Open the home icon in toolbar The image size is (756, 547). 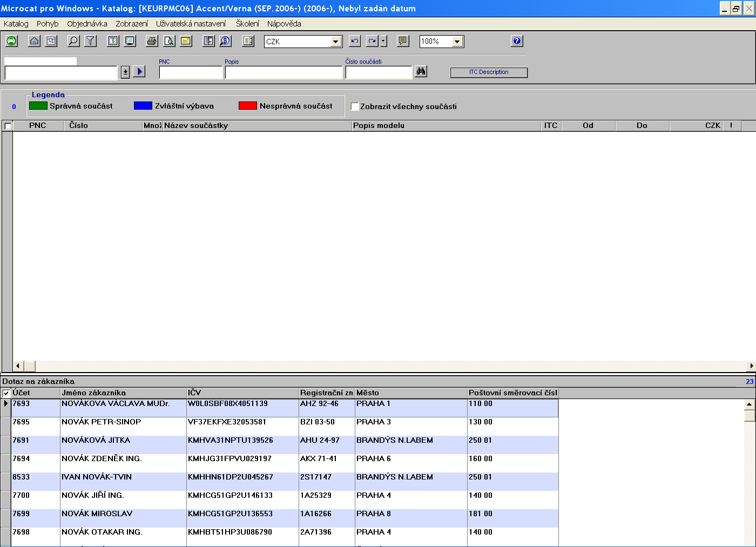pos(34,41)
